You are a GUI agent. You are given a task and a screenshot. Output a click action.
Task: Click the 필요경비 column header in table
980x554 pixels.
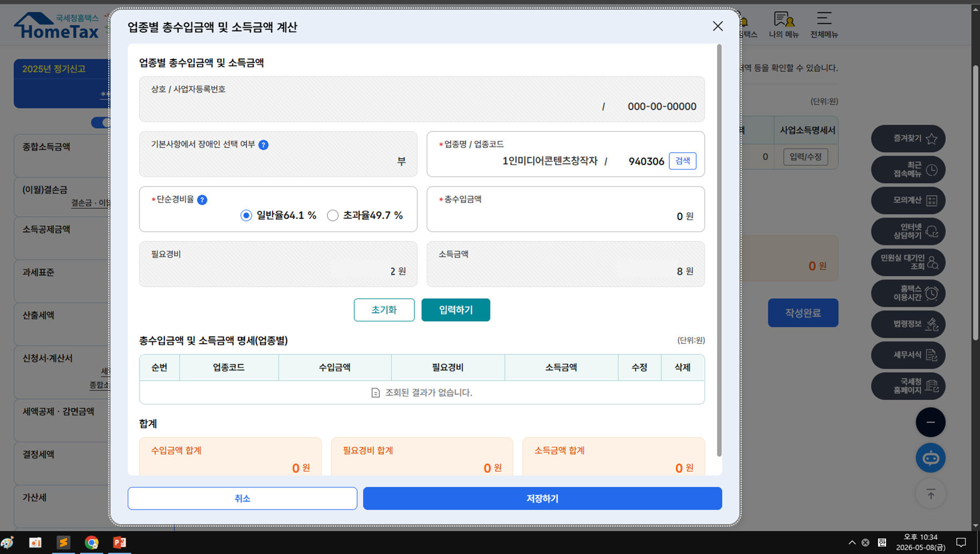tap(448, 367)
